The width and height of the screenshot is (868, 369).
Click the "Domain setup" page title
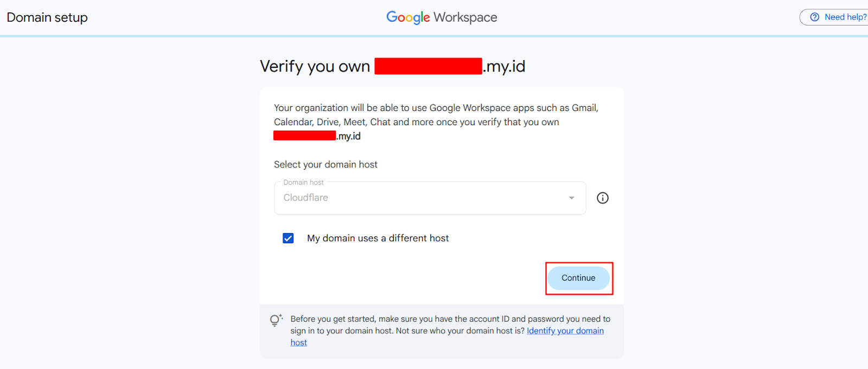[x=47, y=17]
